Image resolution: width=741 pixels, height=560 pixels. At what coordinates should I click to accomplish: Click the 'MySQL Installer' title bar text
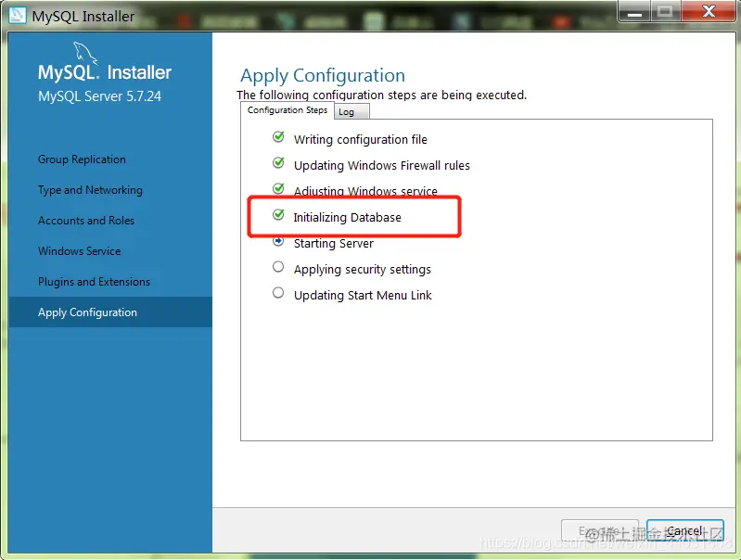pyautogui.click(x=83, y=16)
